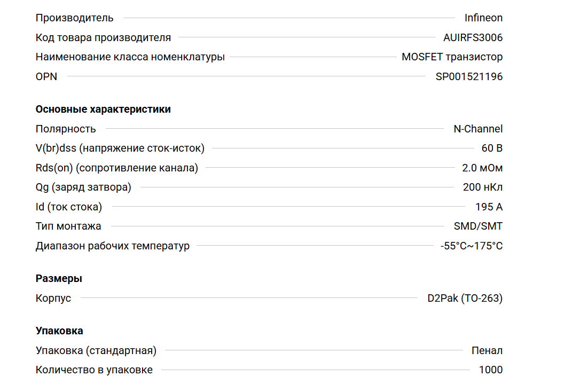Click the V(br)dss напряжение сток-исток label
This screenshot has width=588, height=384.
tap(120, 148)
